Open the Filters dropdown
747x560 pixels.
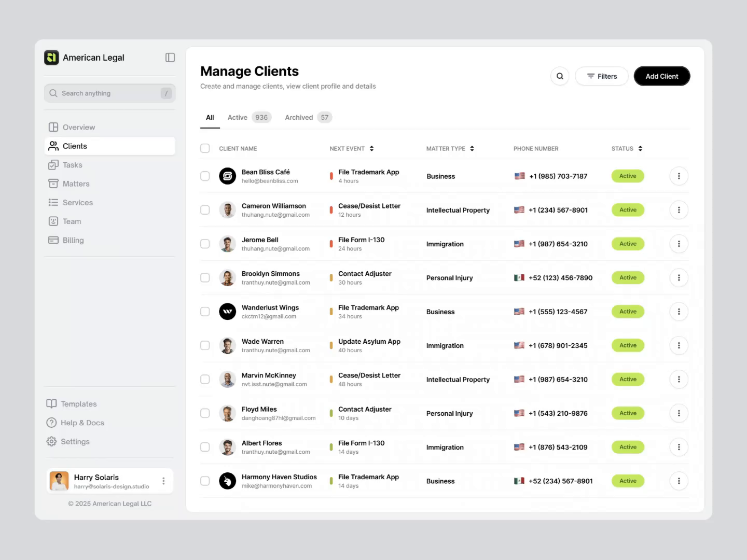[x=602, y=76]
